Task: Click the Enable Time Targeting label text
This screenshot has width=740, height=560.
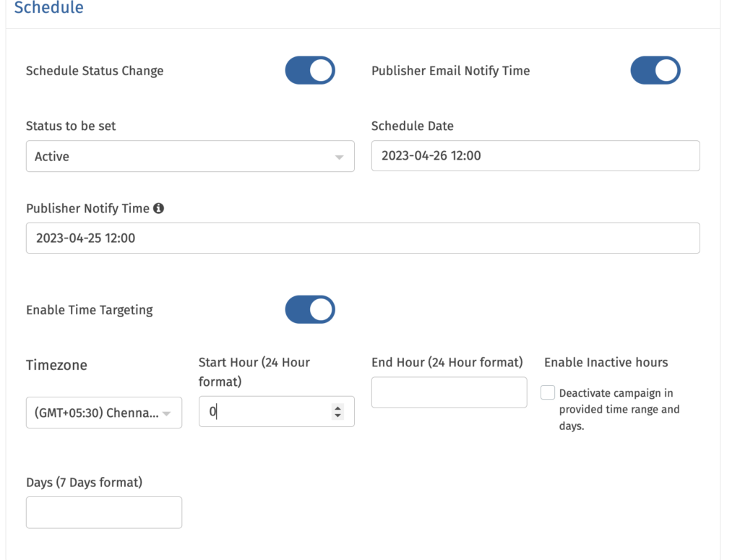Action: click(90, 310)
